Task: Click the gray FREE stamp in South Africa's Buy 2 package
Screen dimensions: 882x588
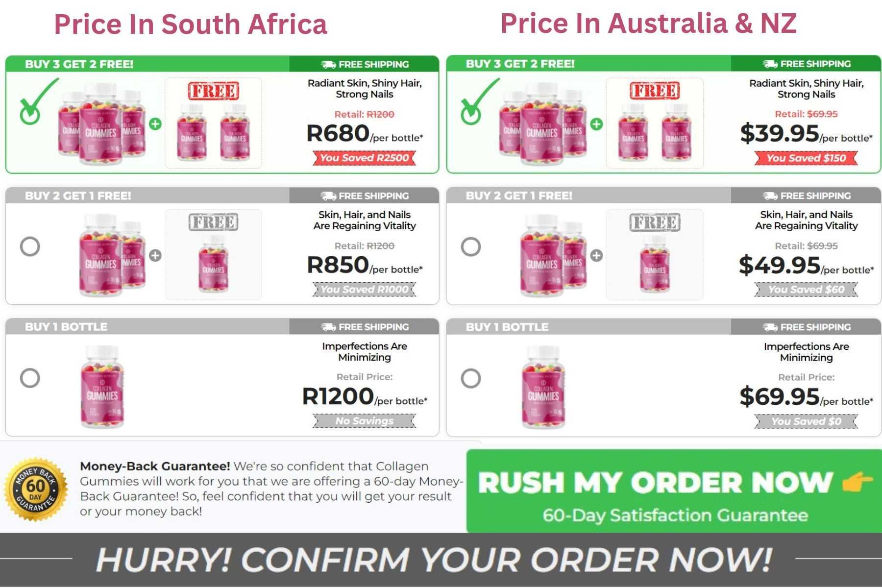Action: click(x=213, y=222)
